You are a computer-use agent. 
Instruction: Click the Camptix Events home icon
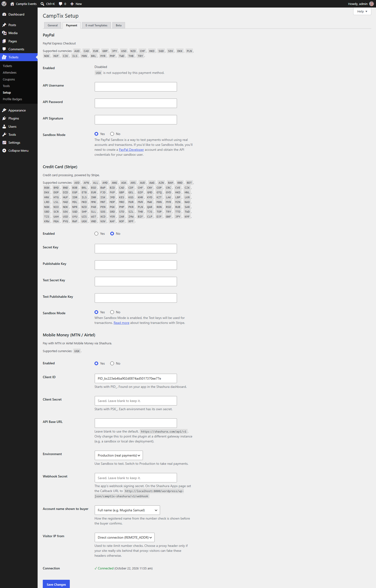click(x=12, y=4)
